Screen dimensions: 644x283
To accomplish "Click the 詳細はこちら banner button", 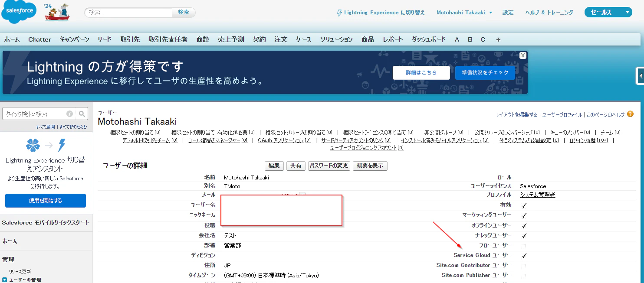I will click(421, 73).
